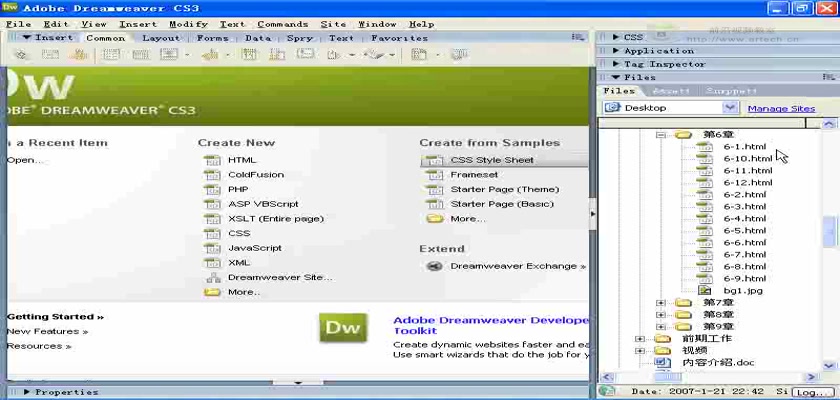Screen dimensions: 840x400
Task: Open the Templates dropdown arrow
Action: click(x=437, y=55)
